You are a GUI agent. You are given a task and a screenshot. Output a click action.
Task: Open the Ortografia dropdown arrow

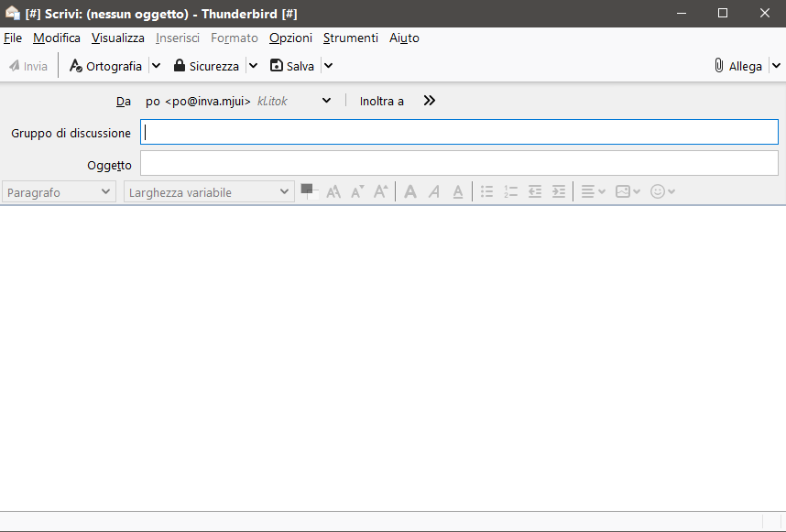tap(157, 66)
